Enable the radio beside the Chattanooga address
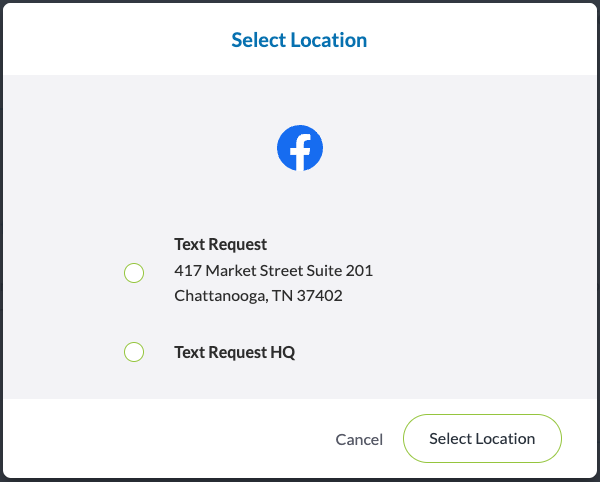Image resolution: width=600 pixels, height=482 pixels. pyautogui.click(x=134, y=272)
